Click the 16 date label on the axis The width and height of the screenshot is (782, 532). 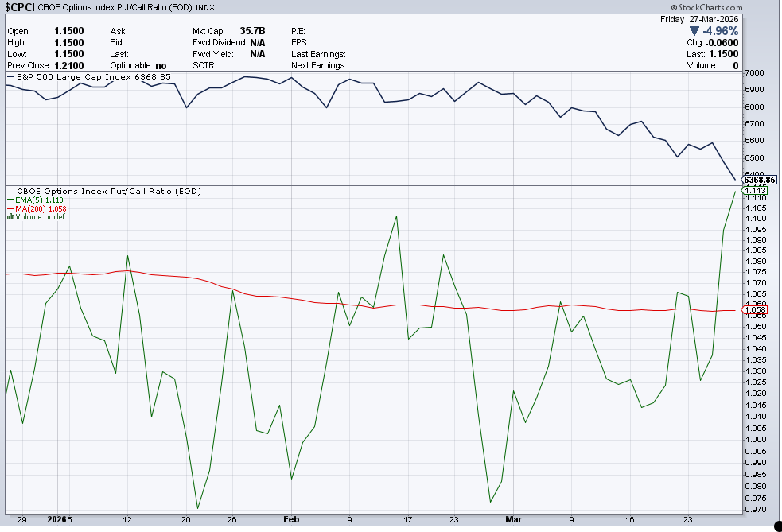pyautogui.click(x=630, y=519)
